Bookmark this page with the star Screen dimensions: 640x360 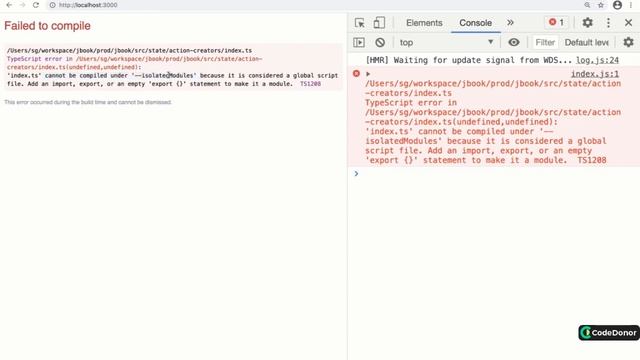[601, 5]
